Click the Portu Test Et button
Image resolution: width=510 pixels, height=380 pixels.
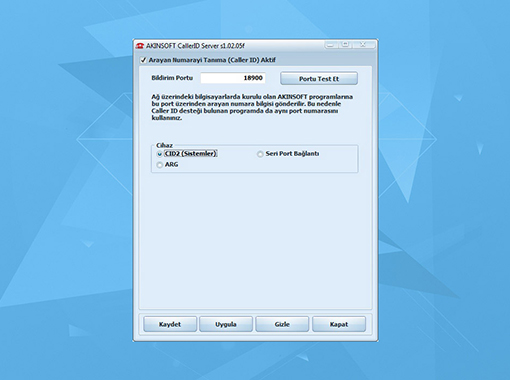click(319, 79)
